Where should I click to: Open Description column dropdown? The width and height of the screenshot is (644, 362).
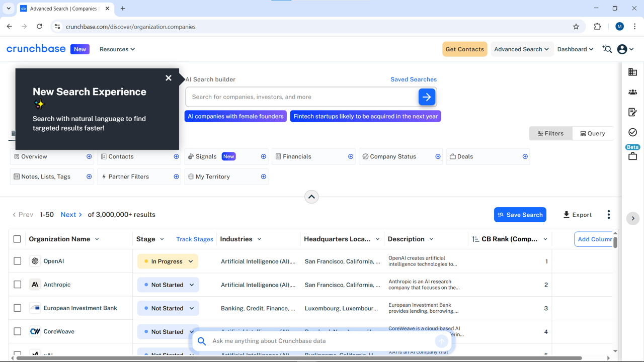[x=431, y=239]
